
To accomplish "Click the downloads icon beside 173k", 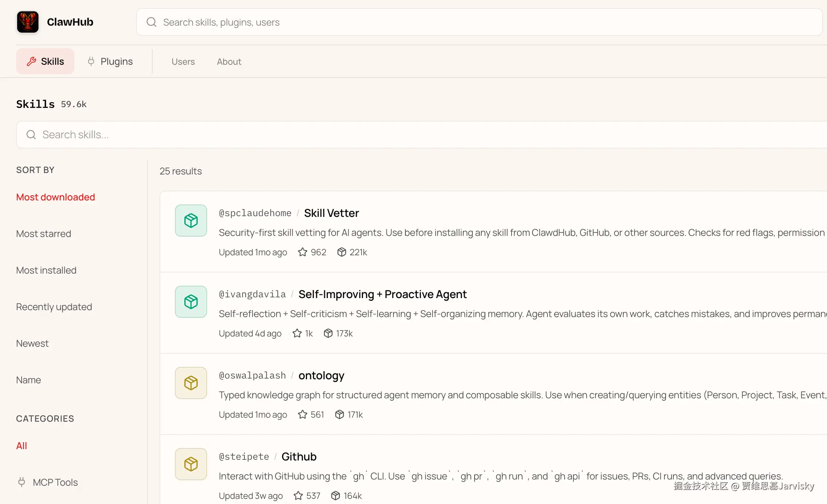I will (328, 334).
